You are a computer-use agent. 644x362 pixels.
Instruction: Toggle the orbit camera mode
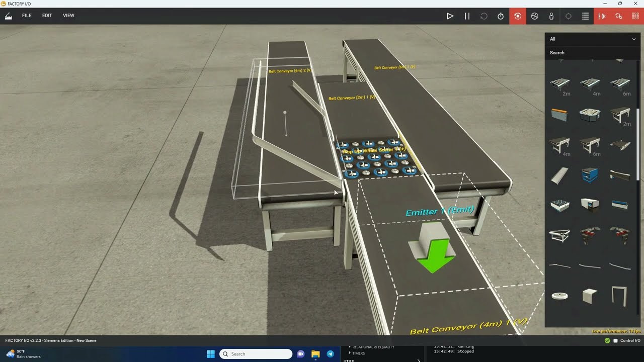point(517,16)
